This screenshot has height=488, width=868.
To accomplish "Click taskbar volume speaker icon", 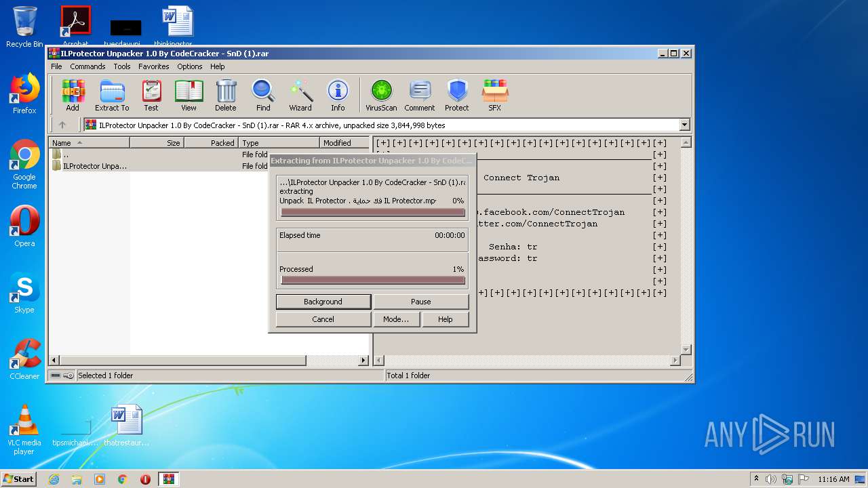I will pos(771,479).
